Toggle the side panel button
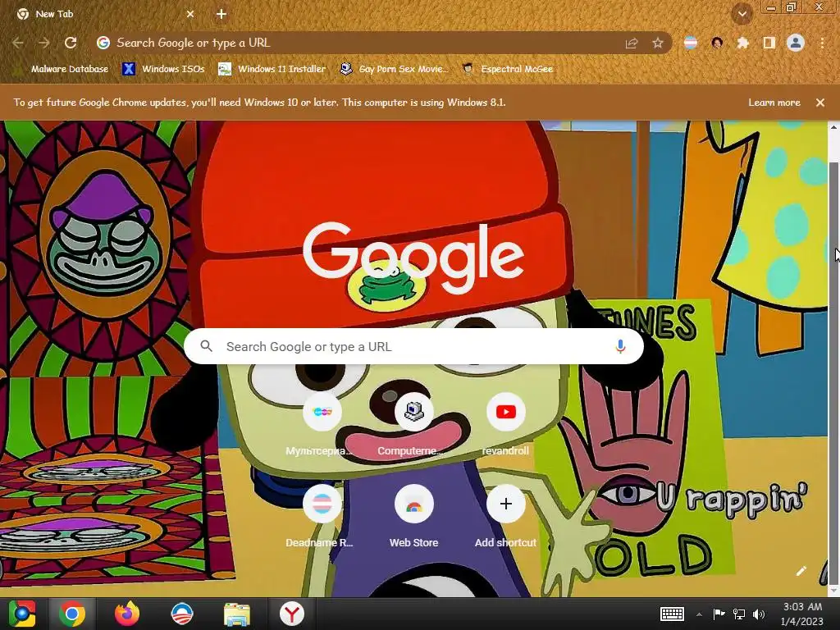 [x=769, y=43]
